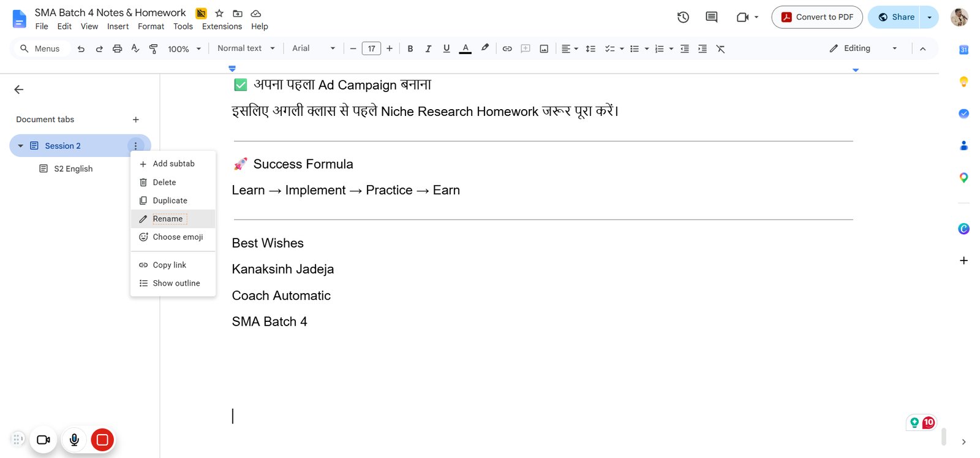The width and height of the screenshot is (980, 458).
Task: Open the Editing mode dropdown
Action: [x=864, y=48]
